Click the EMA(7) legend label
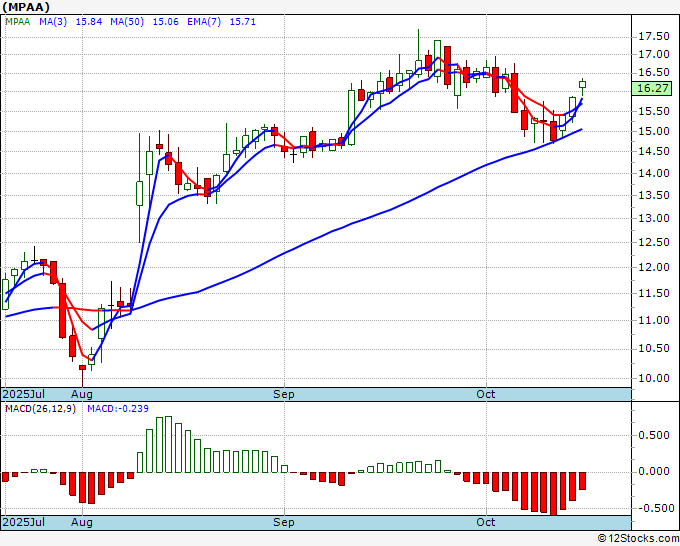The width and height of the screenshot is (680, 546). point(204,22)
